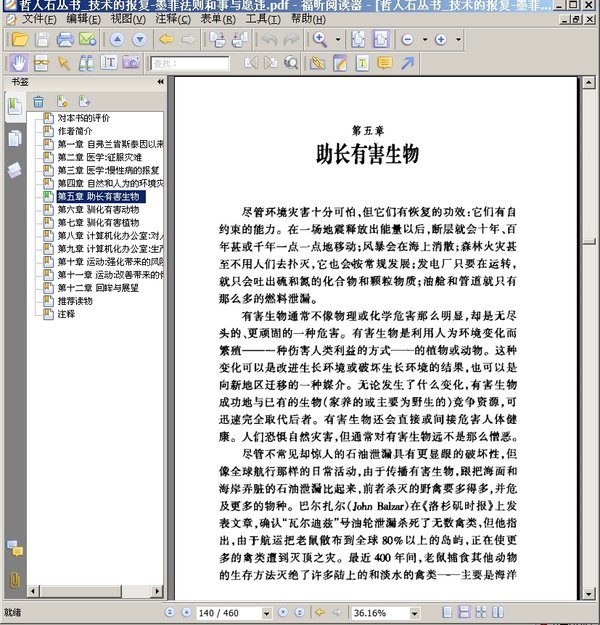Select the 作者简介 bookmark
Image resolution: width=600 pixels, height=625 pixels.
(75, 131)
